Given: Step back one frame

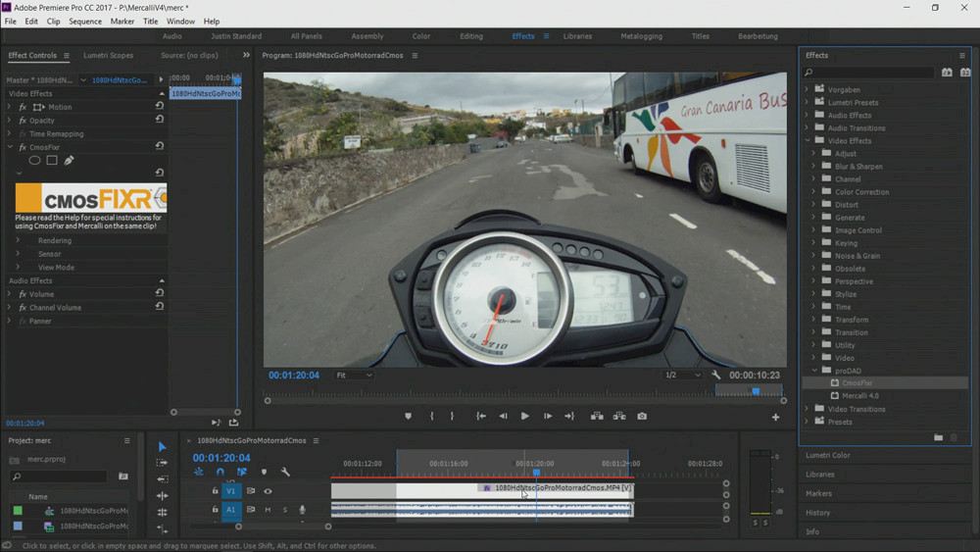Looking at the screenshot, I should 503,416.
